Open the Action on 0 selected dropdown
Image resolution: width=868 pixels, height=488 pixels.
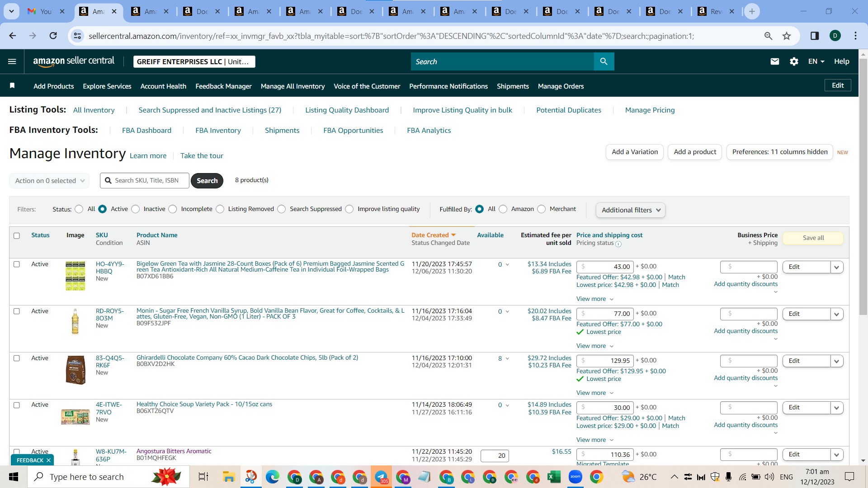tap(49, 181)
